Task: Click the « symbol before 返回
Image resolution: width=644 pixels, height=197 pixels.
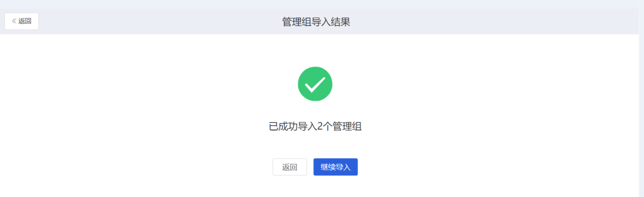Action: 14,21
